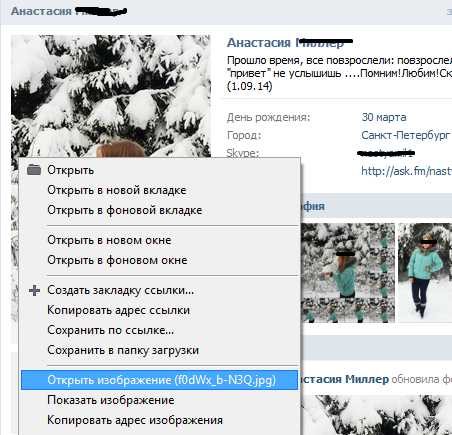Click the profile name heading Анастасия

[x=259, y=43]
